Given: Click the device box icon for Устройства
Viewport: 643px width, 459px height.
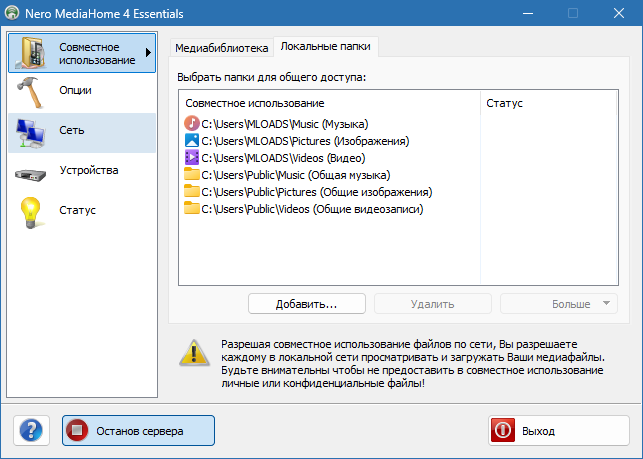Looking at the screenshot, I should pos(30,175).
